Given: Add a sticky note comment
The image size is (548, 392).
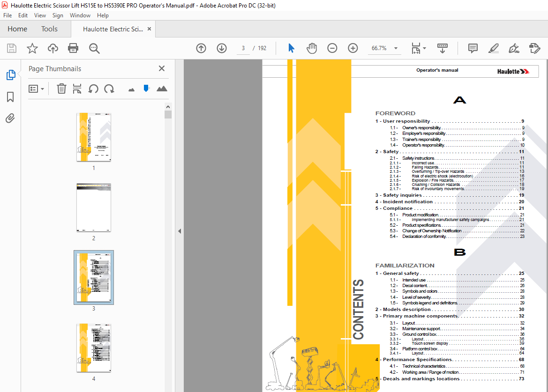Looking at the screenshot, I should tap(473, 48).
